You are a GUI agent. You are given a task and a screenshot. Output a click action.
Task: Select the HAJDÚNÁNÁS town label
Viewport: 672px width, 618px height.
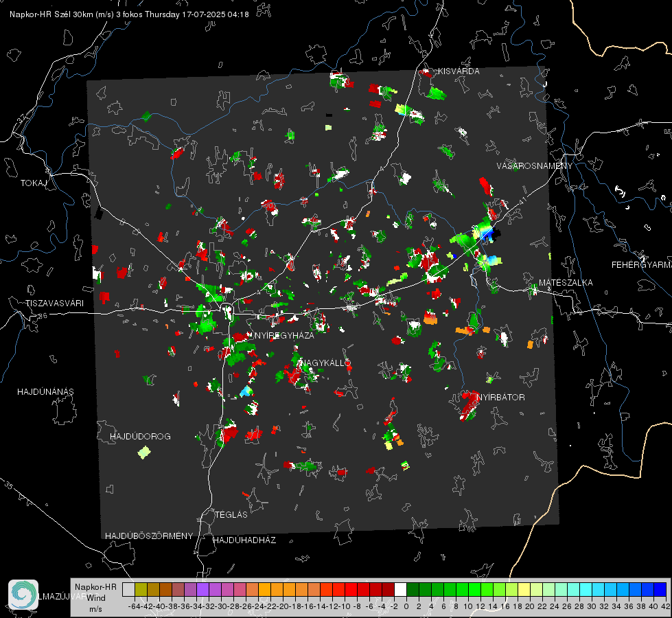(x=45, y=391)
